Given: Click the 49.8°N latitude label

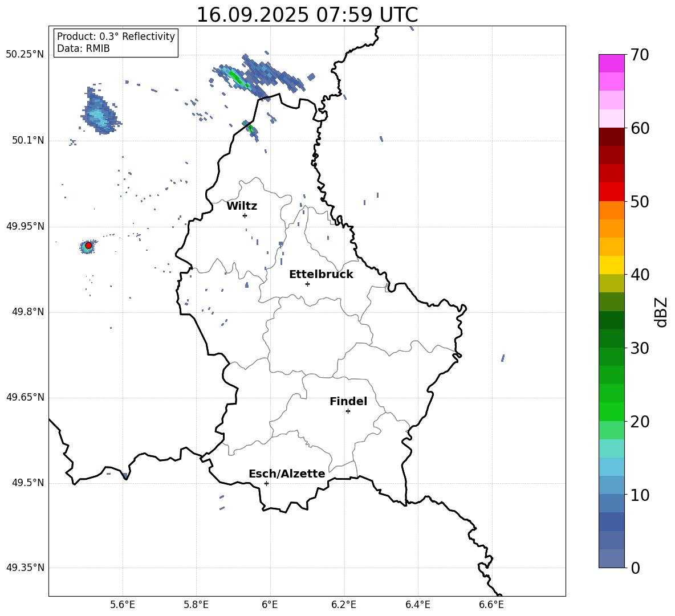Looking at the screenshot, I should click(x=28, y=312).
